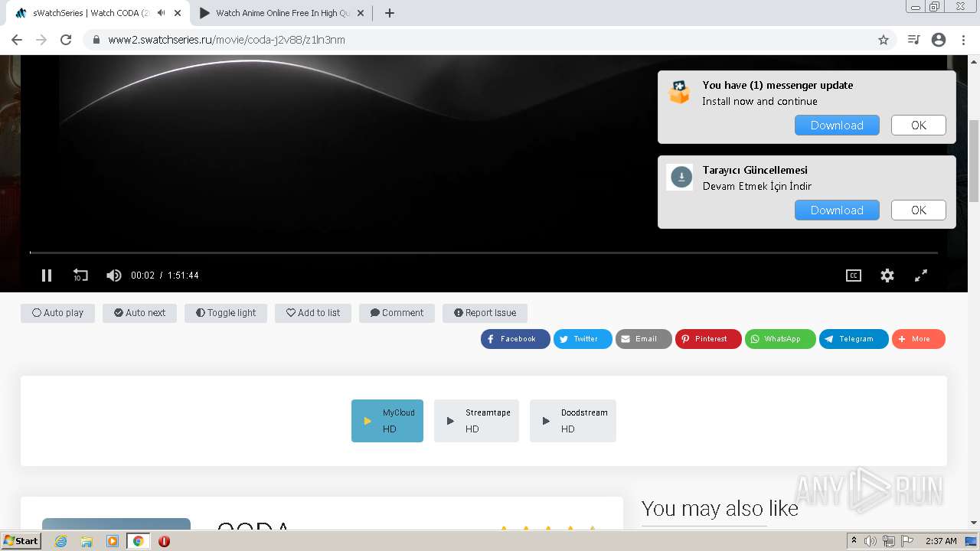Dismiss Tarayıcı Güncellemesi with OK
Image resolution: width=980 pixels, height=551 pixels.
point(919,210)
